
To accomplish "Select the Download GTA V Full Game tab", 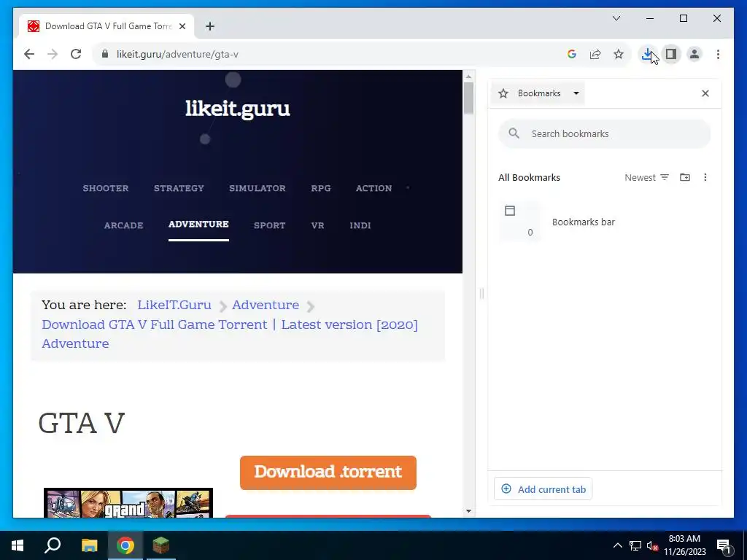I will (x=106, y=26).
